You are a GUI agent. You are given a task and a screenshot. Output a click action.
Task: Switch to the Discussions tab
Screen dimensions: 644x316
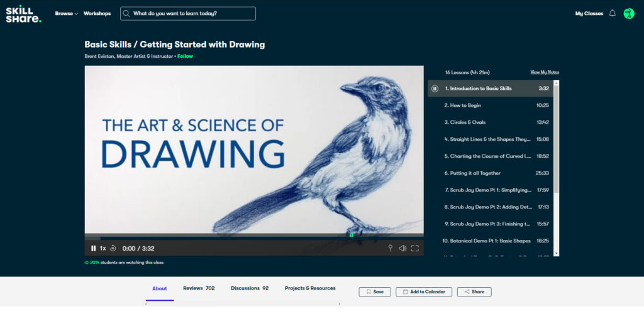click(x=249, y=288)
